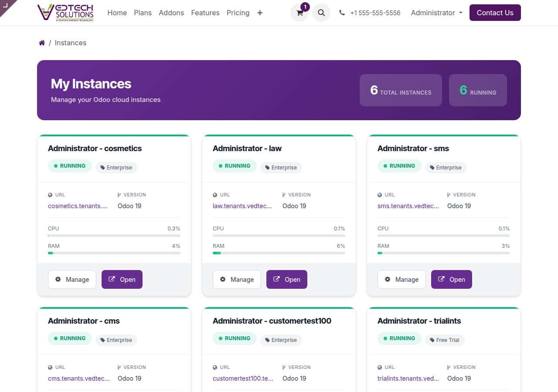Open the Administrator account dropdown
The width and height of the screenshot is (558, 392).
point(436,13)
